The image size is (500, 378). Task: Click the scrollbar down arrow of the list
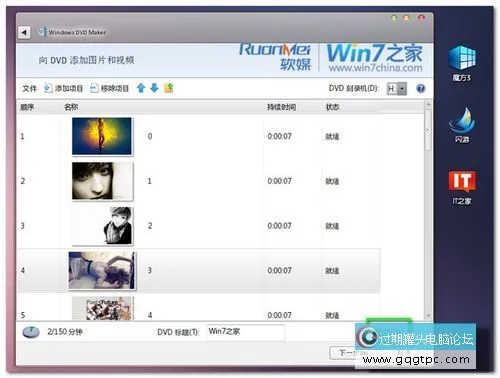pos(428,316)
